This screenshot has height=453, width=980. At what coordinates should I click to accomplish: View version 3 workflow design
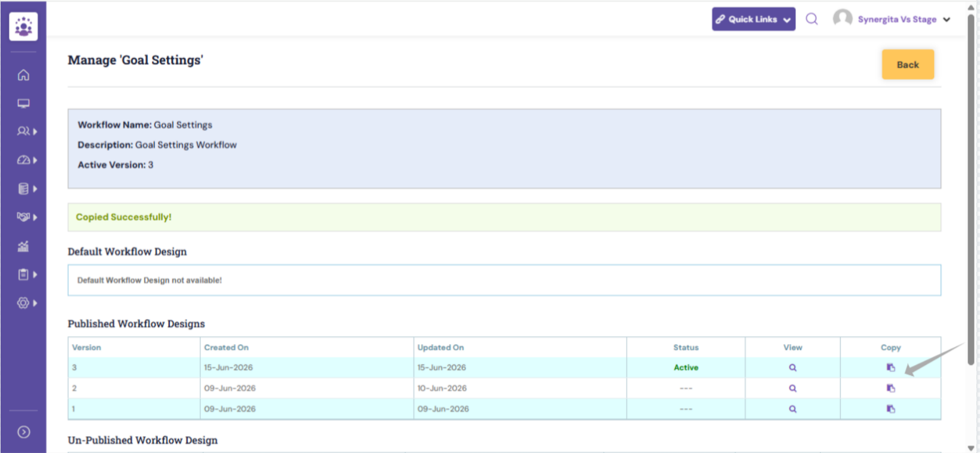tap(793, 367)
